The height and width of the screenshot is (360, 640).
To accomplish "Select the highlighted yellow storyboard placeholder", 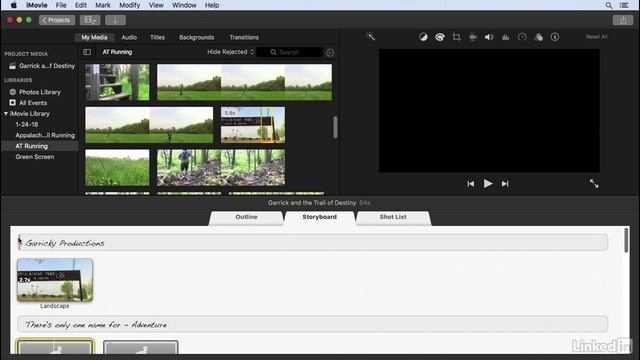I will click(x=55, y=347).
